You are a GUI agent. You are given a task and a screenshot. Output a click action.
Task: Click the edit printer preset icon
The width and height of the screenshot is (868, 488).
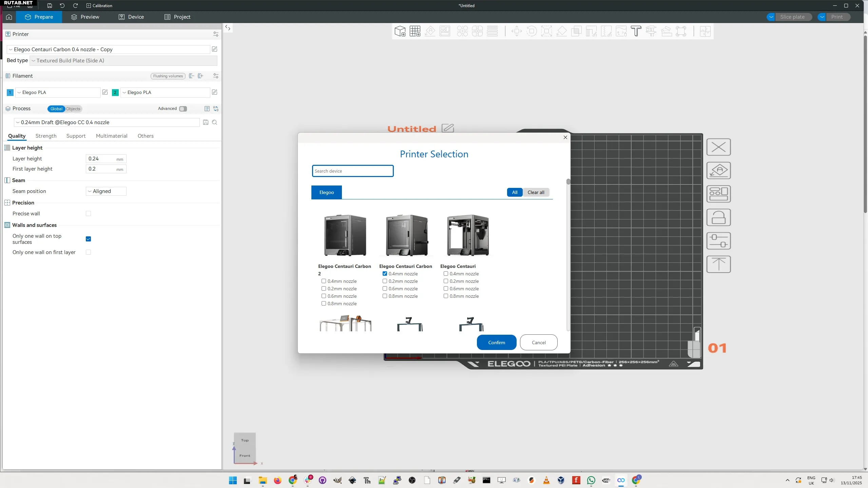point(214,49)
